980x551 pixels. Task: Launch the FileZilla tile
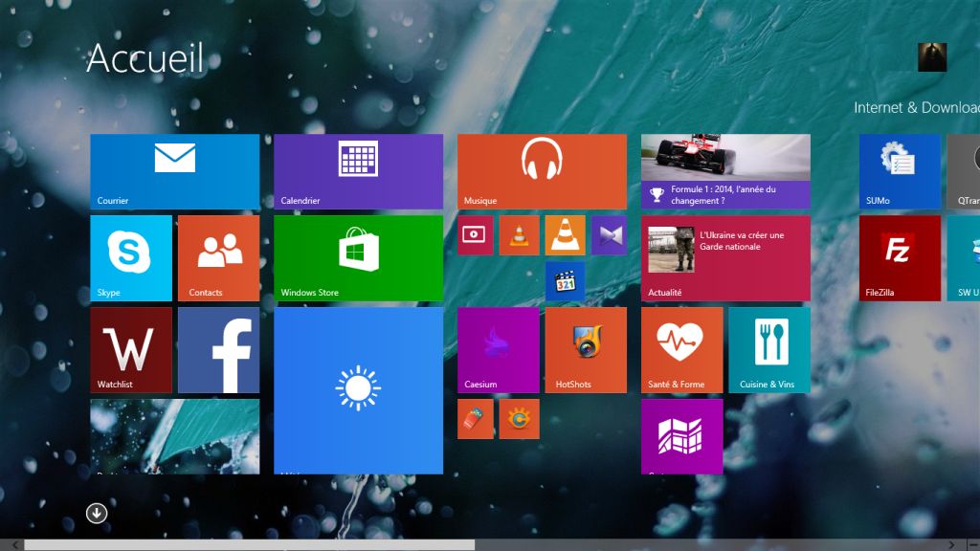pyautogui.click(x=900, y=258)
